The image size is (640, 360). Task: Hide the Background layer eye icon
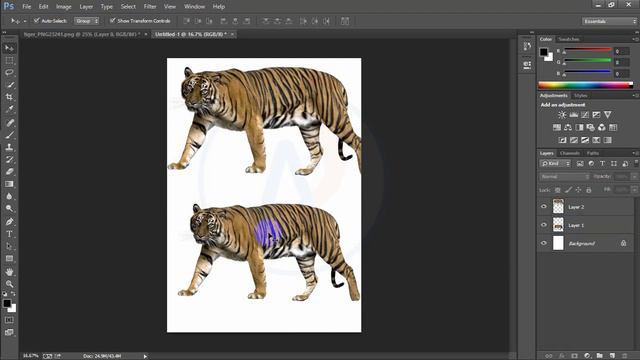pyautogui.click(x=544, y=243)
